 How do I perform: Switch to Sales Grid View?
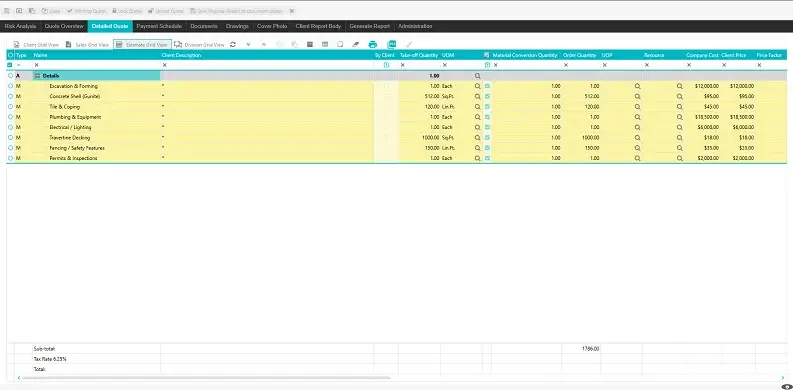(87, 45)
